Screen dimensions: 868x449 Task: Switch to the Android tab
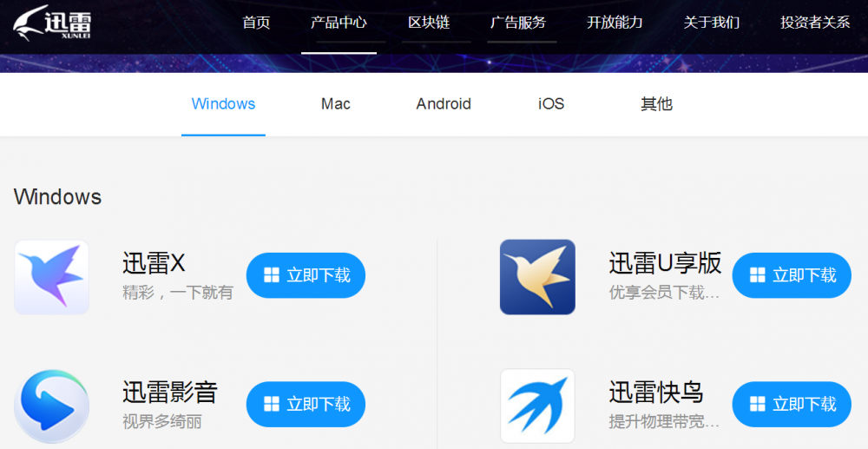[444, 104]
